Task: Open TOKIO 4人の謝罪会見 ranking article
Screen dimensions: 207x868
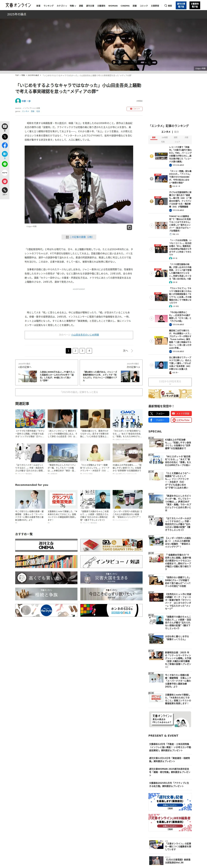Action: coord(170,225)
